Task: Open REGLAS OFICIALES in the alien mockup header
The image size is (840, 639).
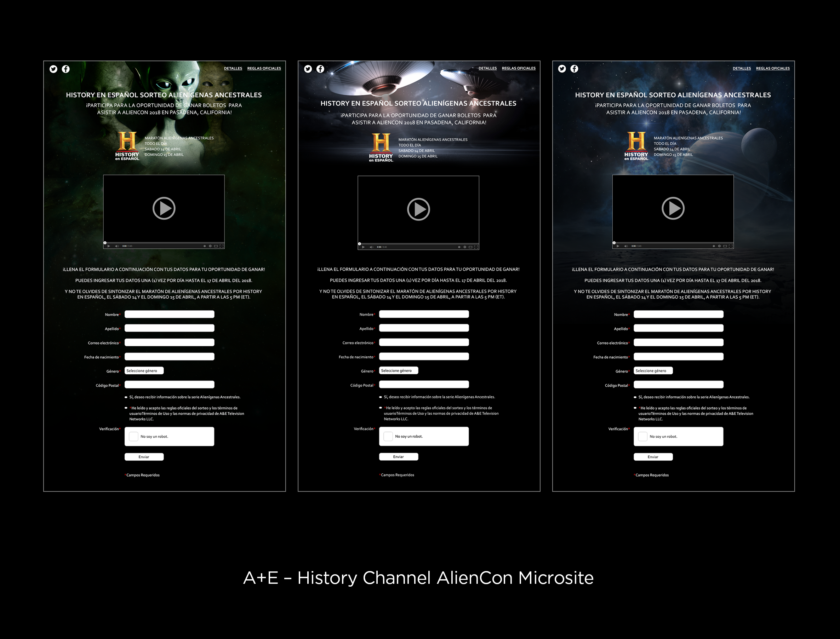Action: [264, 69]
